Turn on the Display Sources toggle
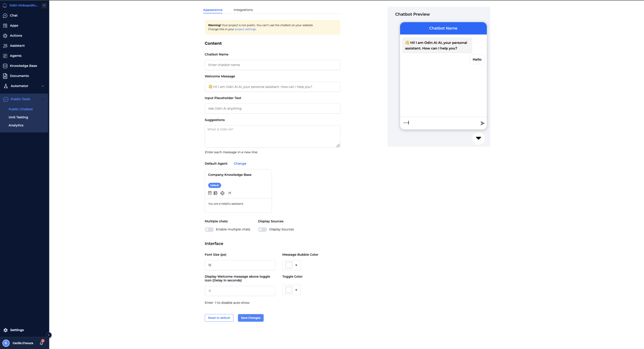The height and width of the screenshot is (349, 644). (x=262, y=229)
